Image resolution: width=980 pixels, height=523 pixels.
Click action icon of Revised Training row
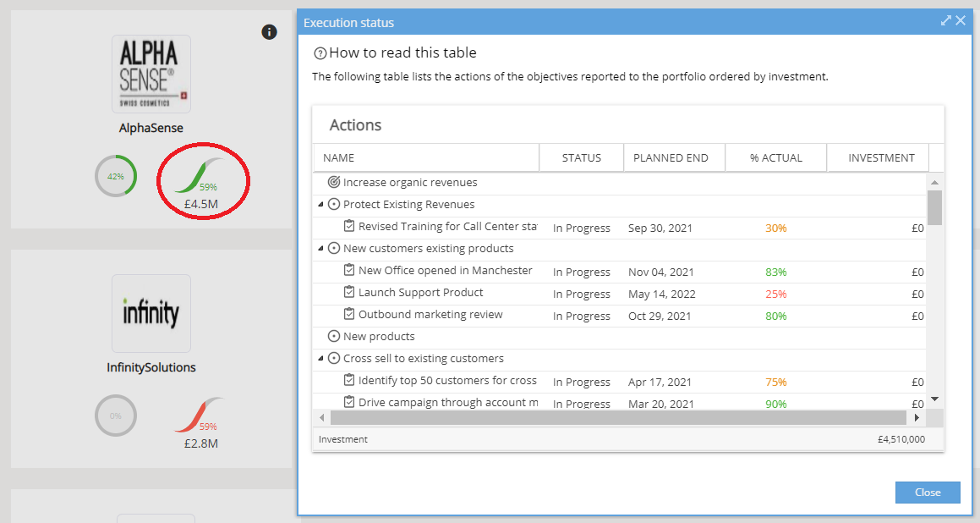click(349, 226)
